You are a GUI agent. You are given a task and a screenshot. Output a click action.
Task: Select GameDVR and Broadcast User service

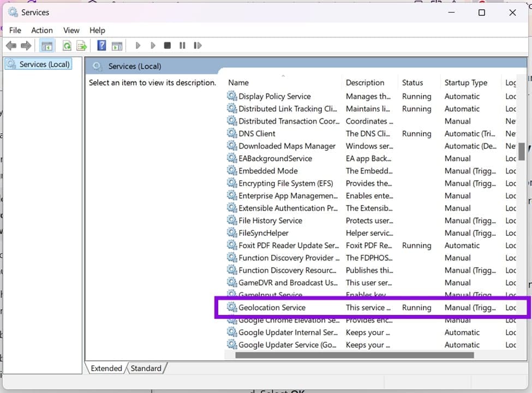[372, 283]
